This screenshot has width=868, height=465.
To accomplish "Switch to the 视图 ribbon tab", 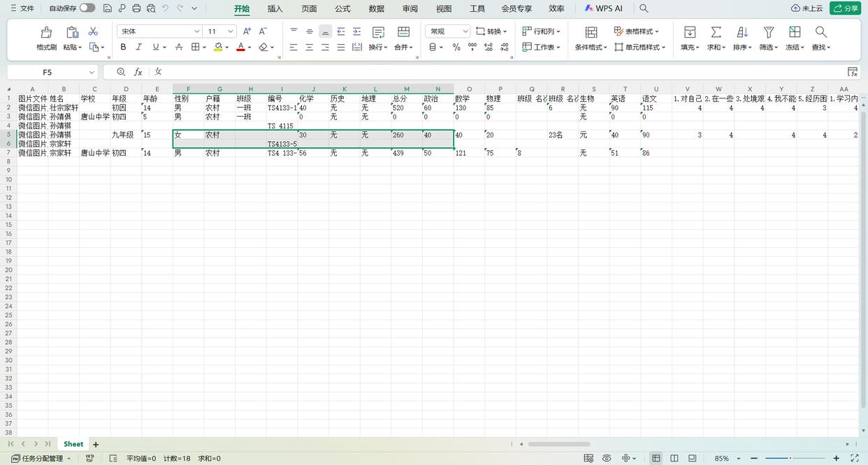I will pyautogui.click(x=444, y=8).
